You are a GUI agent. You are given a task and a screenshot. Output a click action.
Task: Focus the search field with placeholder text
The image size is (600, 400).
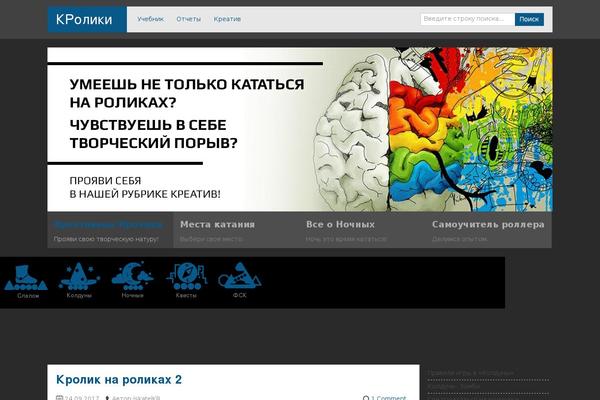[467, 19]
